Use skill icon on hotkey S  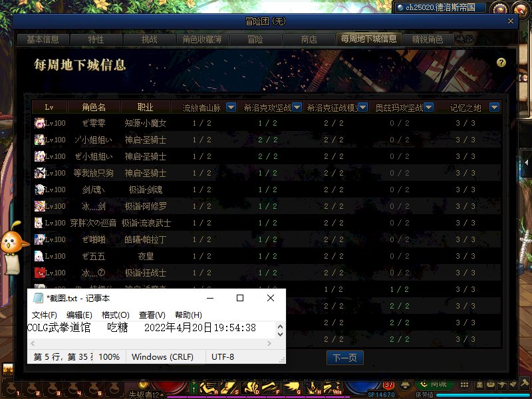[x=229, y=388]
